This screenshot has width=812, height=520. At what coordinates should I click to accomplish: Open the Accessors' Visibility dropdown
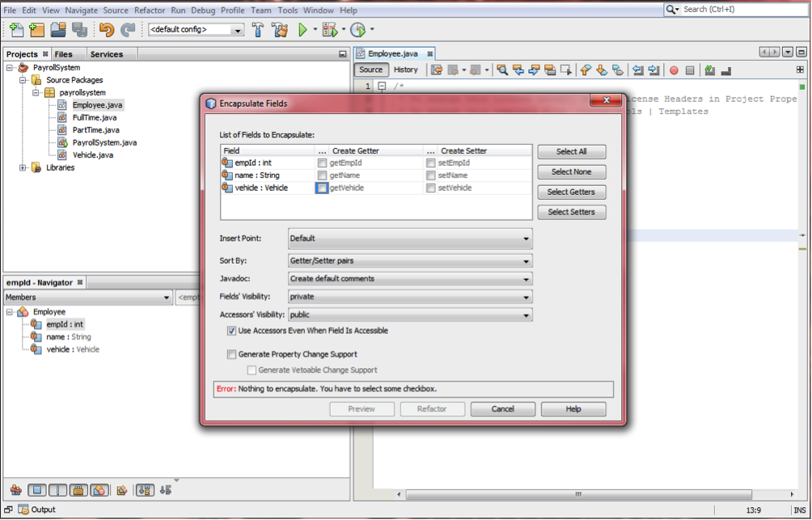(409, 315)
